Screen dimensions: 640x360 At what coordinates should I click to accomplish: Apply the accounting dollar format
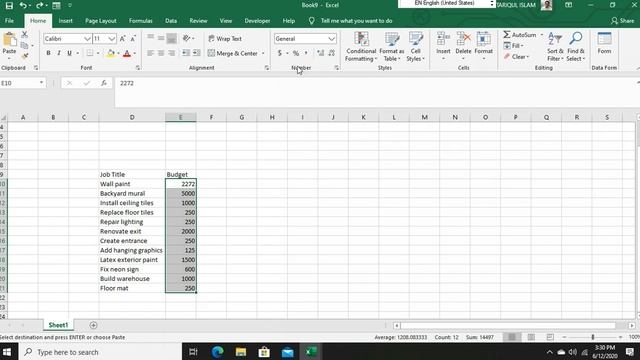pos(280,53)
